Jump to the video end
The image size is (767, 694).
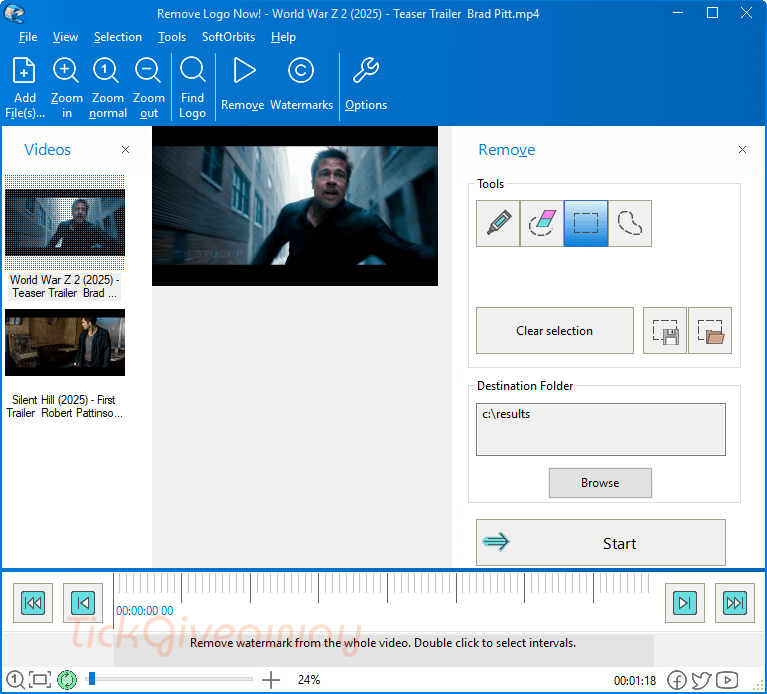(735, 603)
